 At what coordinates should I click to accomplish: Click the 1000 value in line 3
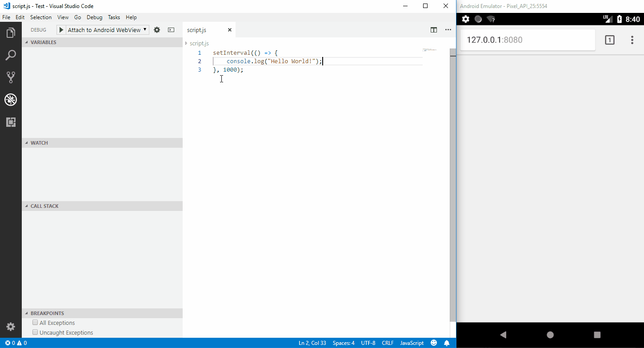(230, 70)
